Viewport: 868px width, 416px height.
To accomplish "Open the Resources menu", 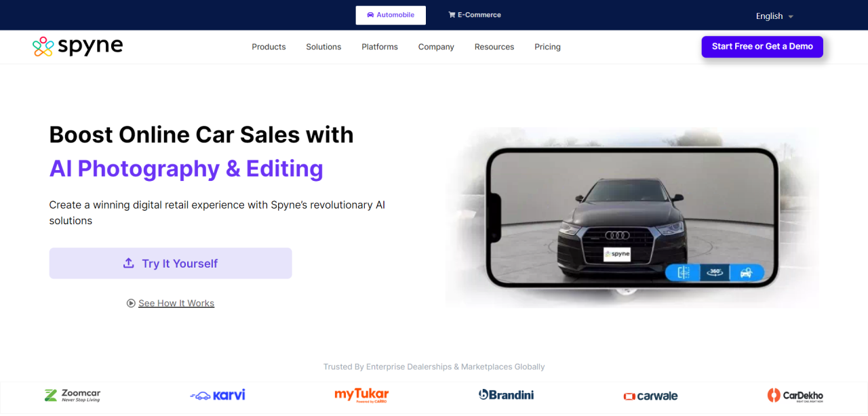I will [494, 47].
